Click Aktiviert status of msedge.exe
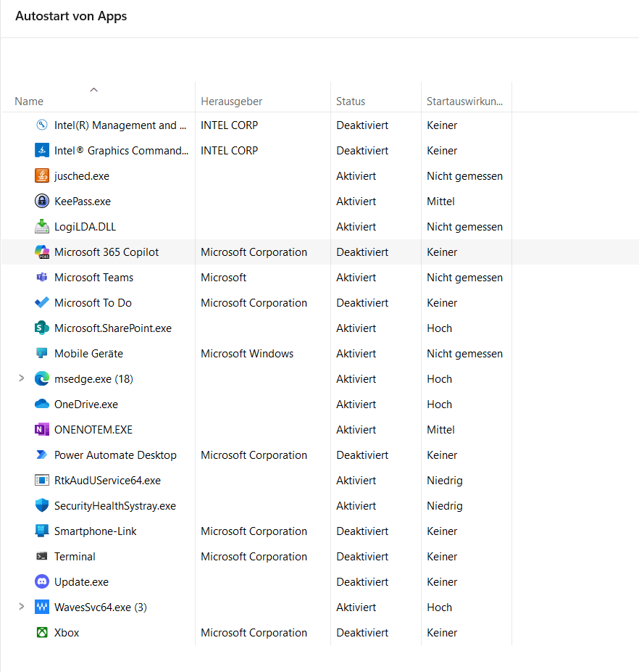The height and width of the screenshot is (672, 639). coord(356,379)
